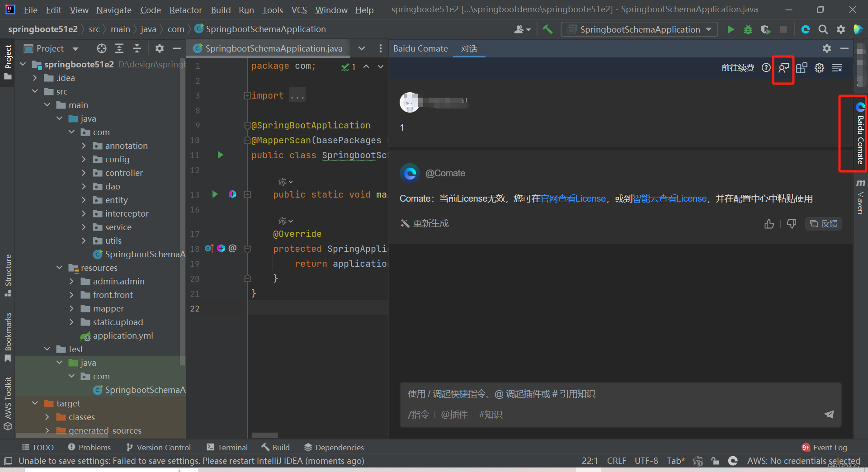The image size is (868, 472).
Task: Select application.yml in project tree
Action: (117, 335)
